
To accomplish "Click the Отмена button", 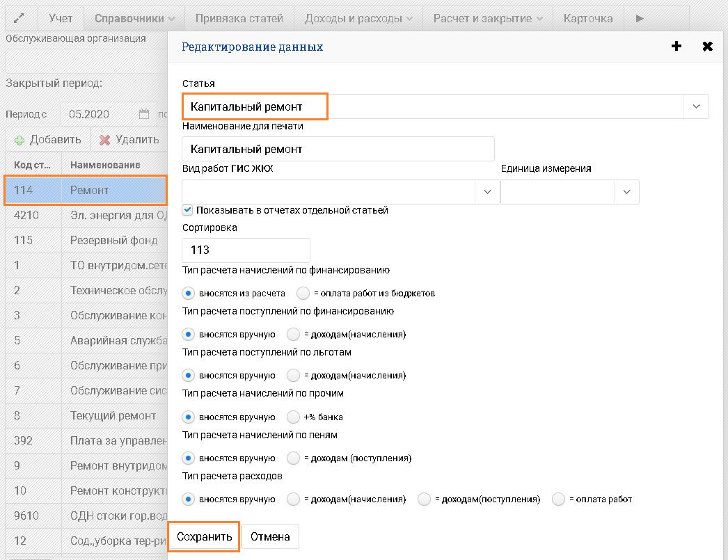I will 270,537.
